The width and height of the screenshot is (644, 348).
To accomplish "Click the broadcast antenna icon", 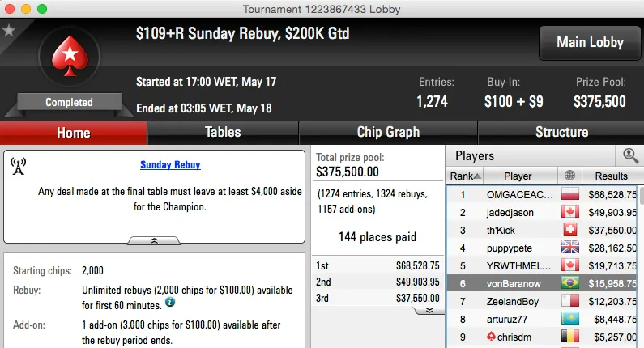I will pos(18,166).
